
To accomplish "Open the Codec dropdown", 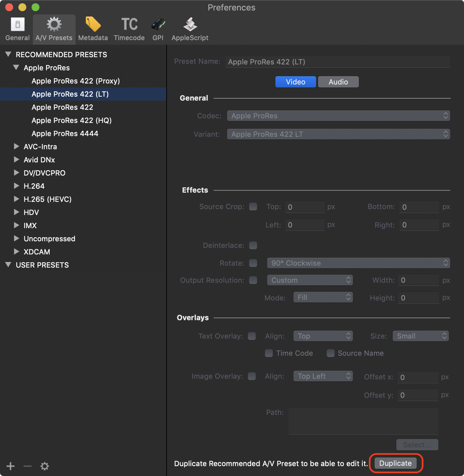I will (x=338, y=116).
